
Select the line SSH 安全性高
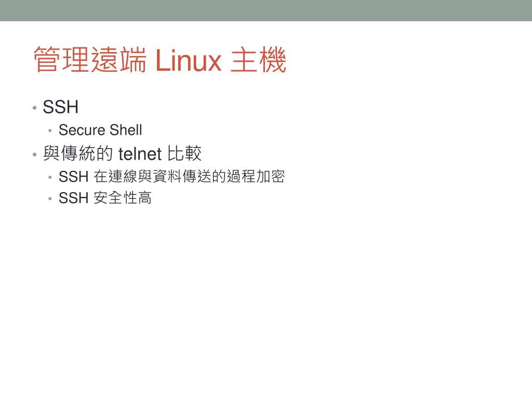[x=105, y=198]
